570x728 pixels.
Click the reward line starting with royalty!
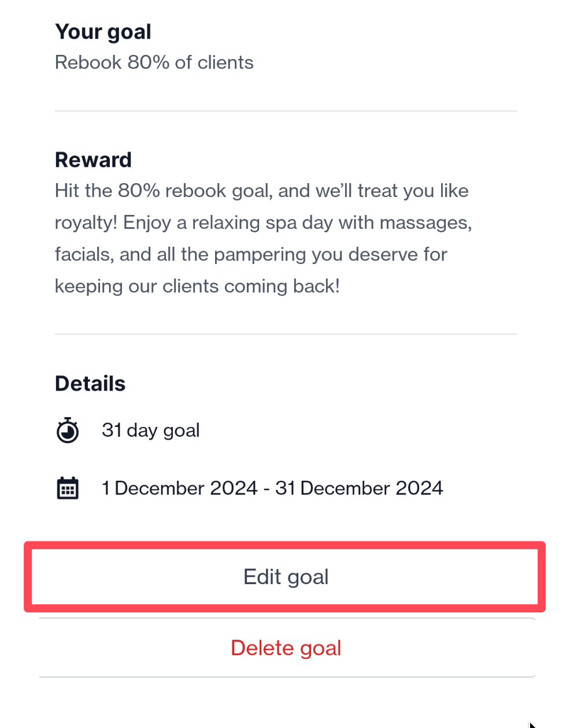264,222
